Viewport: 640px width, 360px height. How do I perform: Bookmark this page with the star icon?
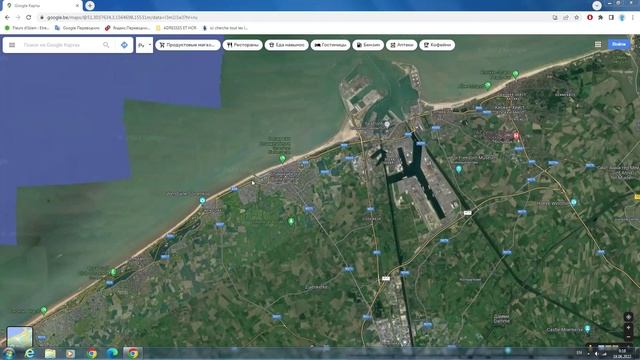576,18
